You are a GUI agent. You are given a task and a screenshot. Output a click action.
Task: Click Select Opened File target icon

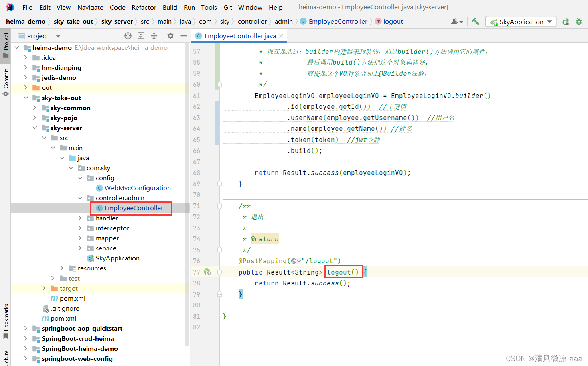128,36
